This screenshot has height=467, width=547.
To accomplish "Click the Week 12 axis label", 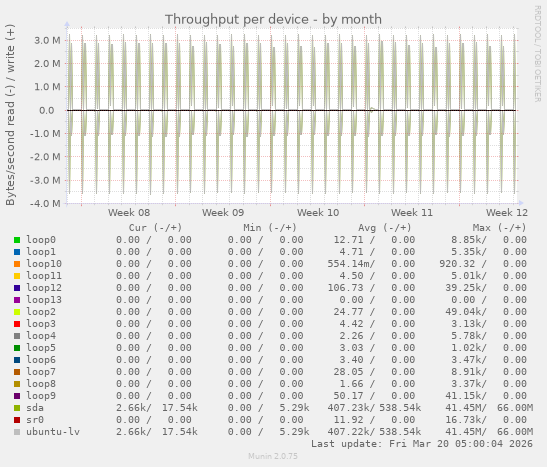I will pyautogui.click(x=507, y=213).
